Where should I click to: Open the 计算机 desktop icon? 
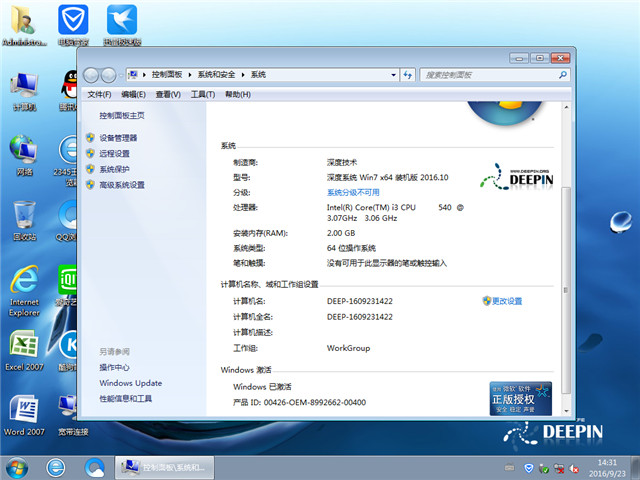click(x=24, y=91)
